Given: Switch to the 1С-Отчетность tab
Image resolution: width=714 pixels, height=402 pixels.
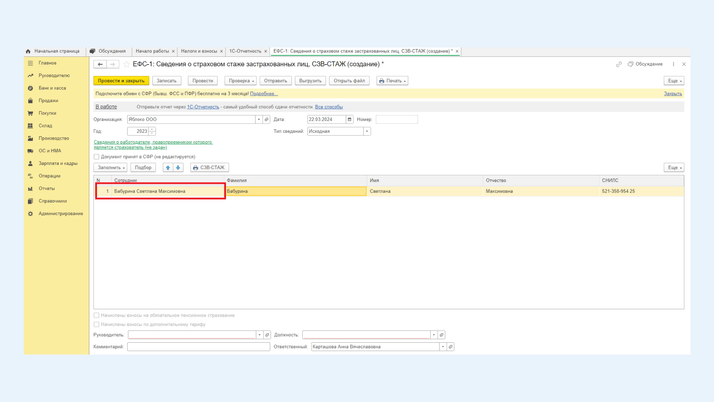Looking at the screenshot, I should pyautogui.click(x=245, y=51).
